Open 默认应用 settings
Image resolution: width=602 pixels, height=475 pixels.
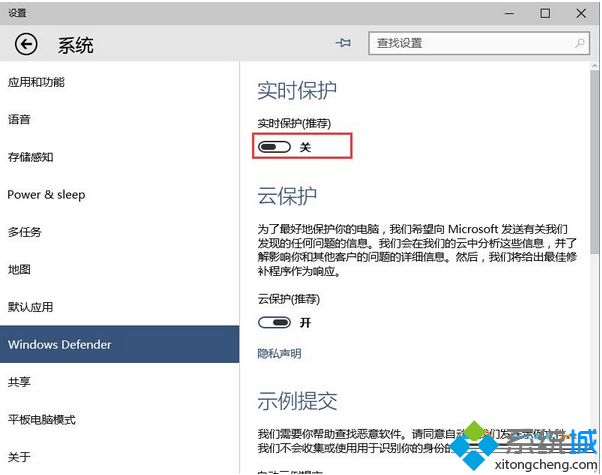(x=30, y=307)
